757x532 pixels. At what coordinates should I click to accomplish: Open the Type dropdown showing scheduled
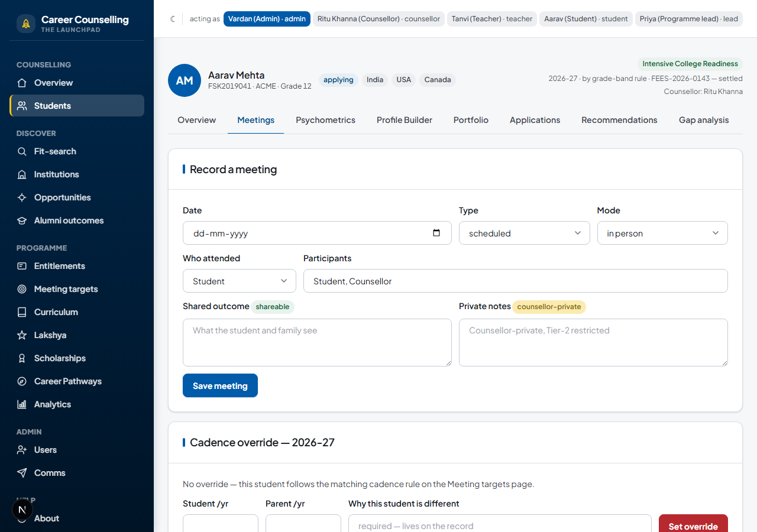(525, 233)
